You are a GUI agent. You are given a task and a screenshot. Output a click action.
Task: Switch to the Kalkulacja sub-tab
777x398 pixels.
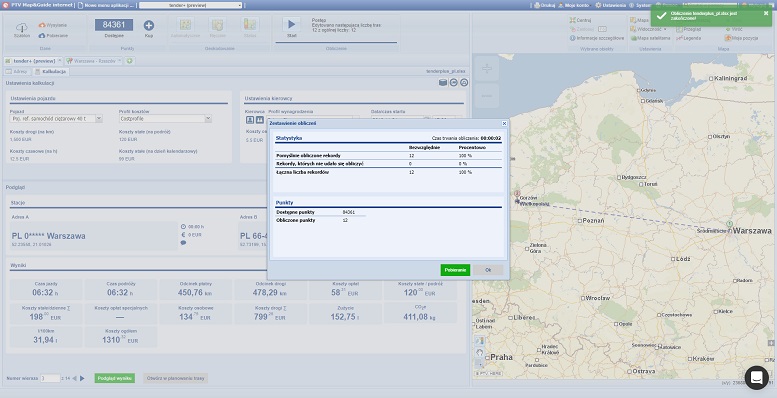51,71
